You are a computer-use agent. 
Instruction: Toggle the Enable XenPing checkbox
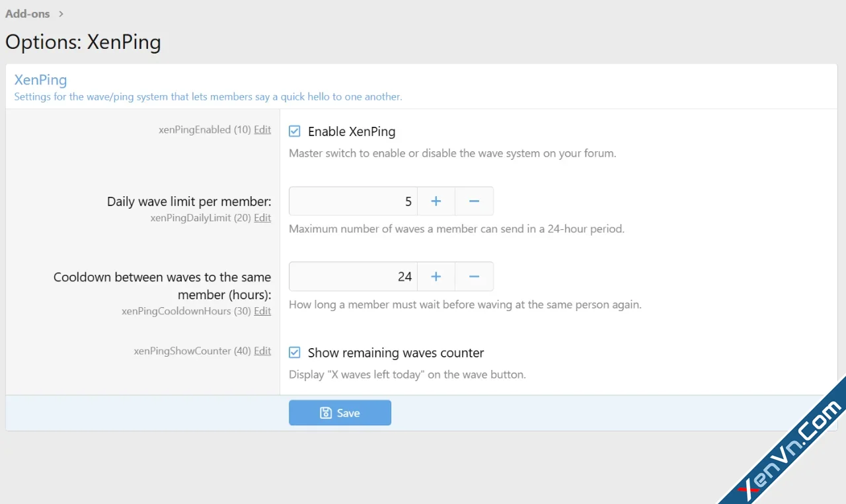[295, 131]
